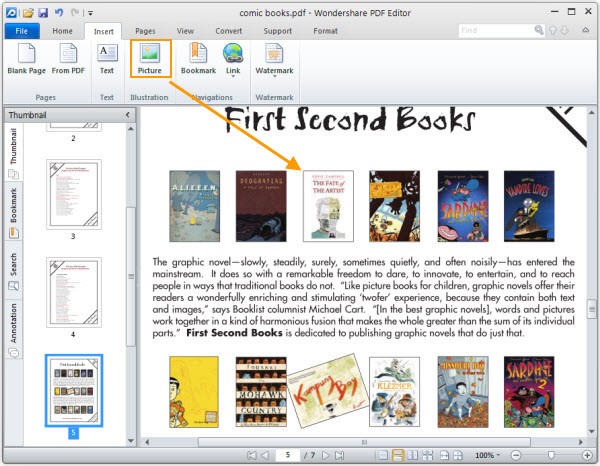
Task: Switch to the Bookmark side tab
Action: click(13, 205)
